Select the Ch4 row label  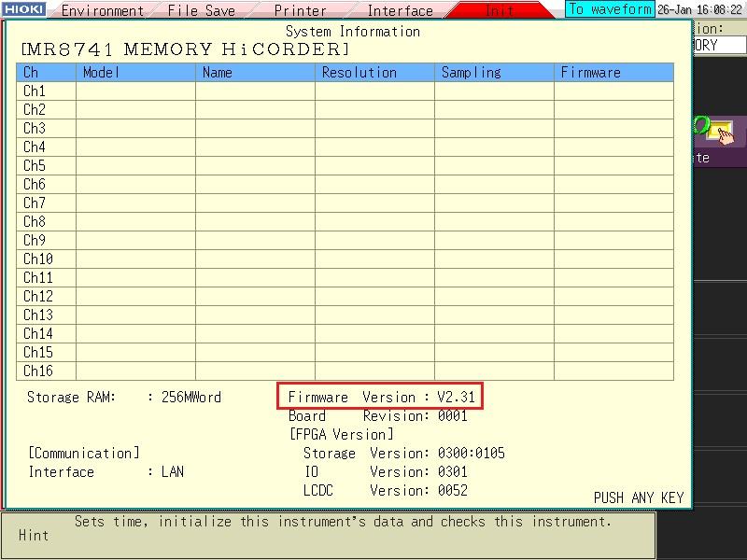click(35, 147)
